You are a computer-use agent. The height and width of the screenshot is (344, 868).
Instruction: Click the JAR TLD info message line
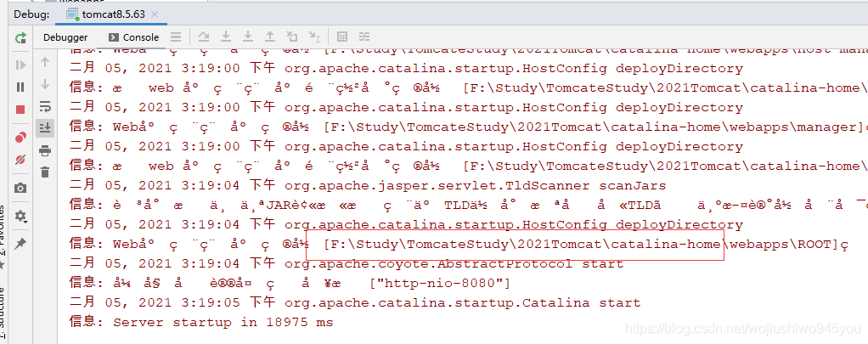pyautogui.click(x=469, y=205)
